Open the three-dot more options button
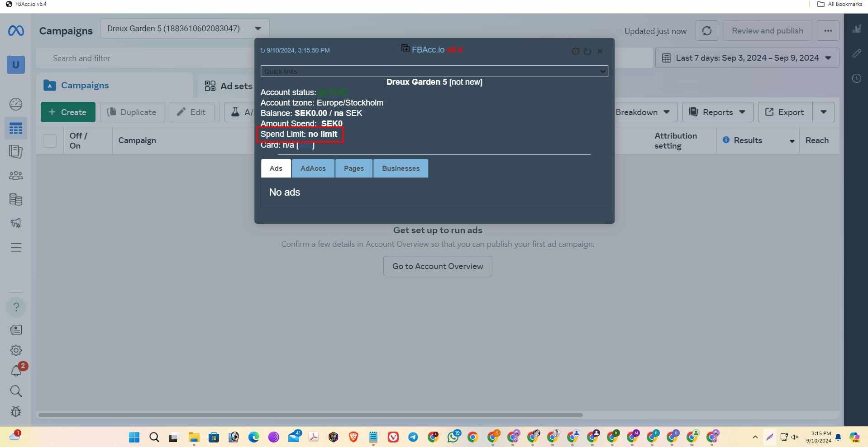This screenshot has height=447, width=868. (x=828, y=31)
